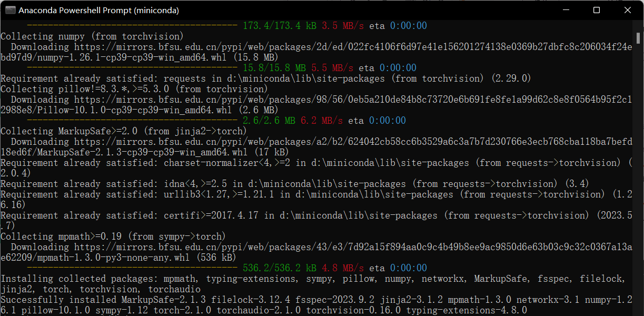Click the 'urllib3<1.27,>=1.21.1' requirement text
644x316 pixels.
click(219, 194)
